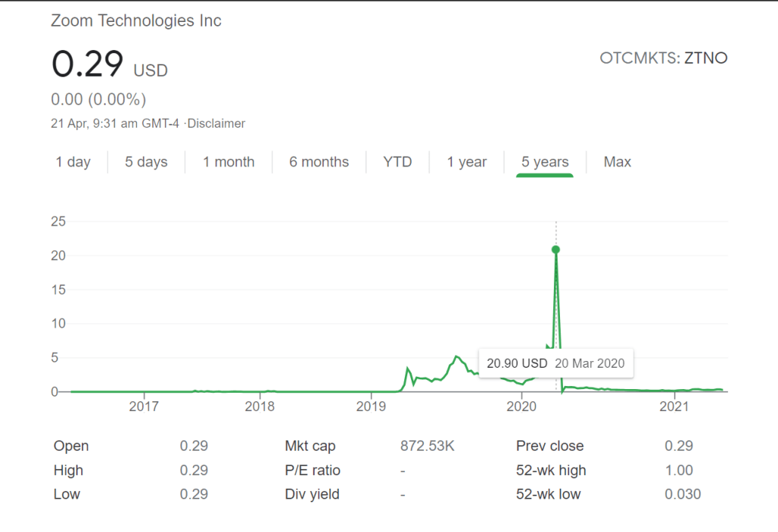Click the 2019 label on chart axis

tap(372, 407)
